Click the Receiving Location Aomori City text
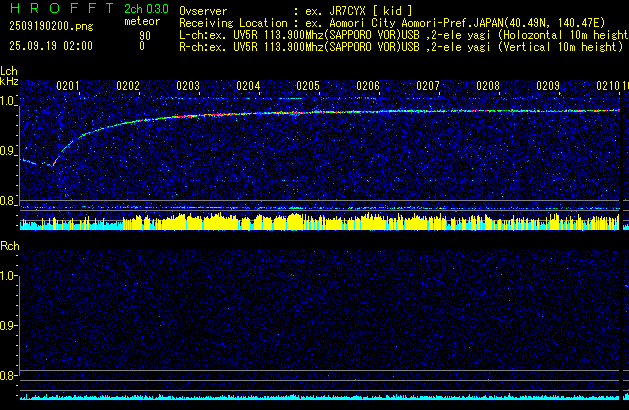The width and height of the screenshot is (629, 410). (x=400, y=21)
